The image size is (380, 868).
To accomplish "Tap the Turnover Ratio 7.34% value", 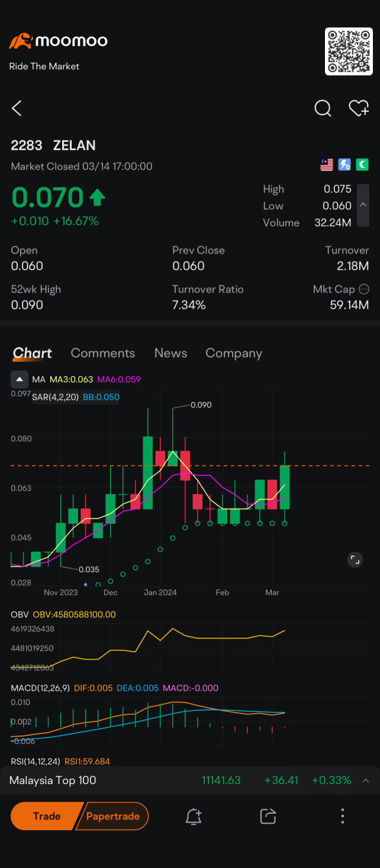I will click(189, 305).
